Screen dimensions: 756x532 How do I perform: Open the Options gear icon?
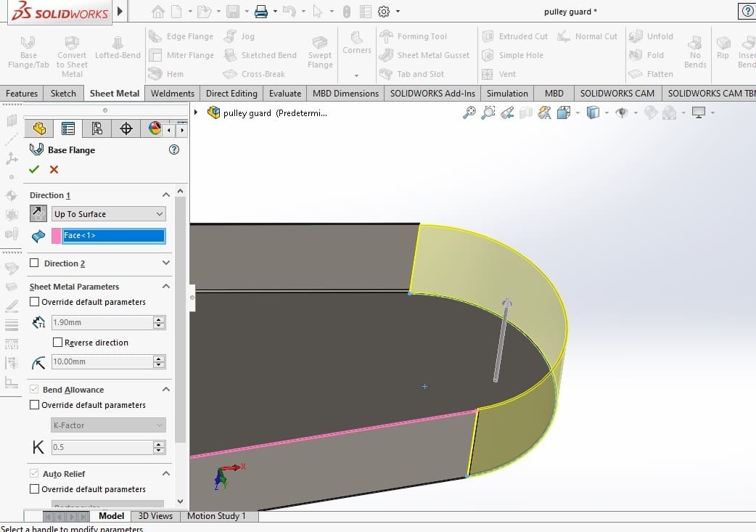[x=383, y=11]
